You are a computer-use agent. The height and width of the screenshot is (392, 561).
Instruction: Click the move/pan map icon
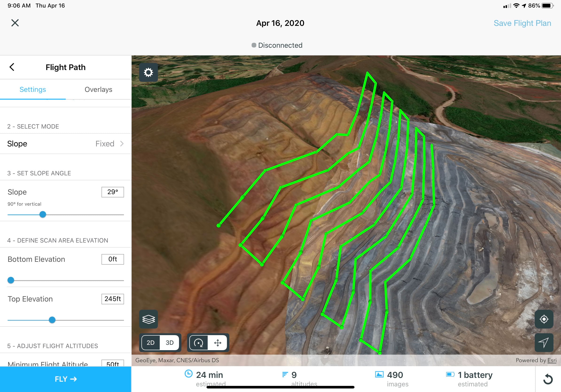pos(217,342)
